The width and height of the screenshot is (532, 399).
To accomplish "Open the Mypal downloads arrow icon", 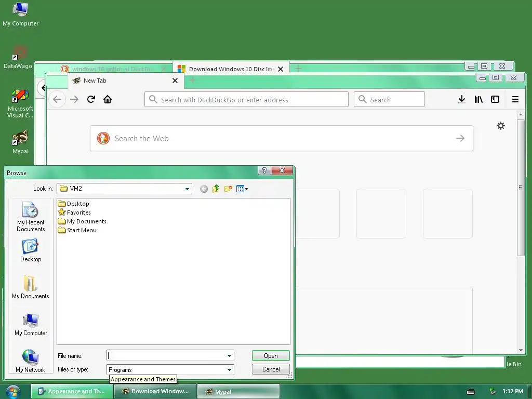I will click(461, 99).
